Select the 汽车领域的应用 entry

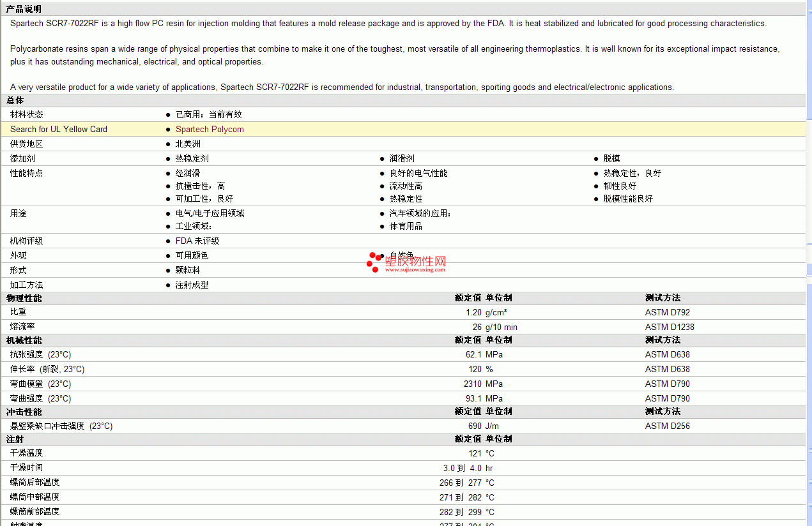(x=420, y=213)
